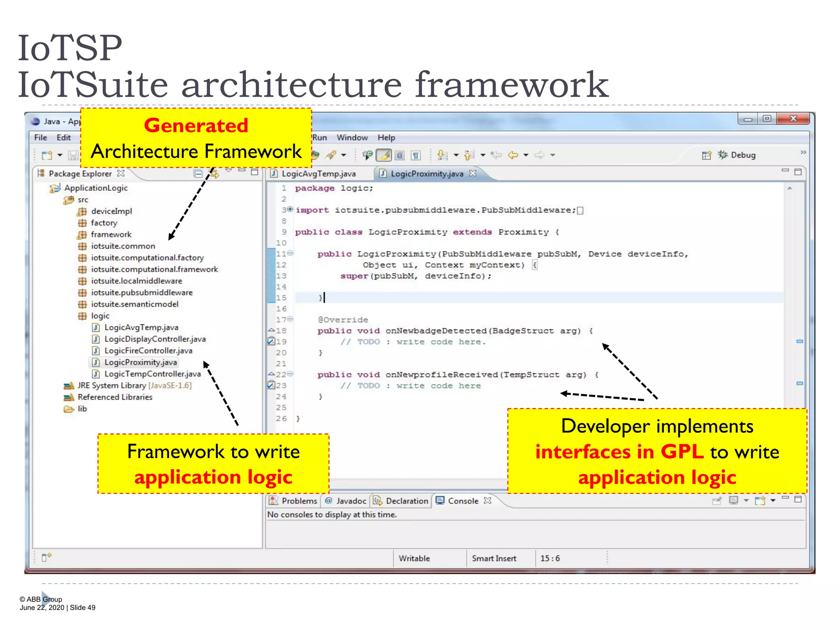
Task: Maximize the Package Explorer panel
Action: coord(255,172)
